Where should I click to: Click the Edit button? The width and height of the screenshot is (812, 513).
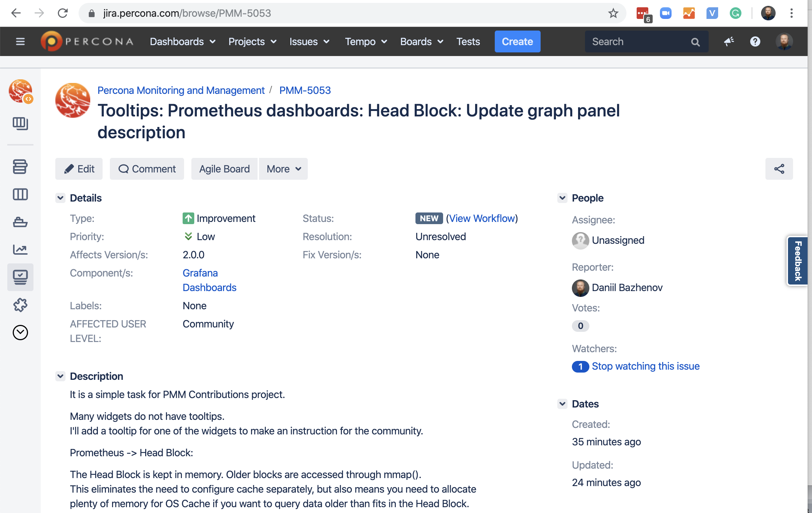(x=79, y=169)
